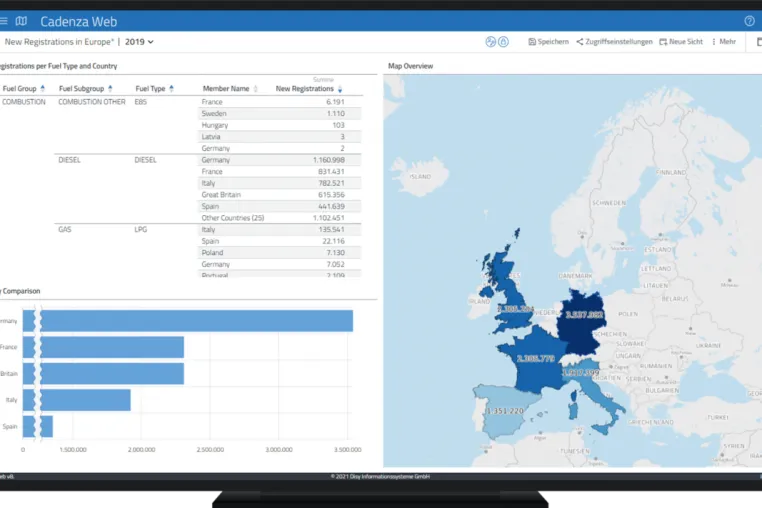Open the help question mark icon

(x=749, y=21)
